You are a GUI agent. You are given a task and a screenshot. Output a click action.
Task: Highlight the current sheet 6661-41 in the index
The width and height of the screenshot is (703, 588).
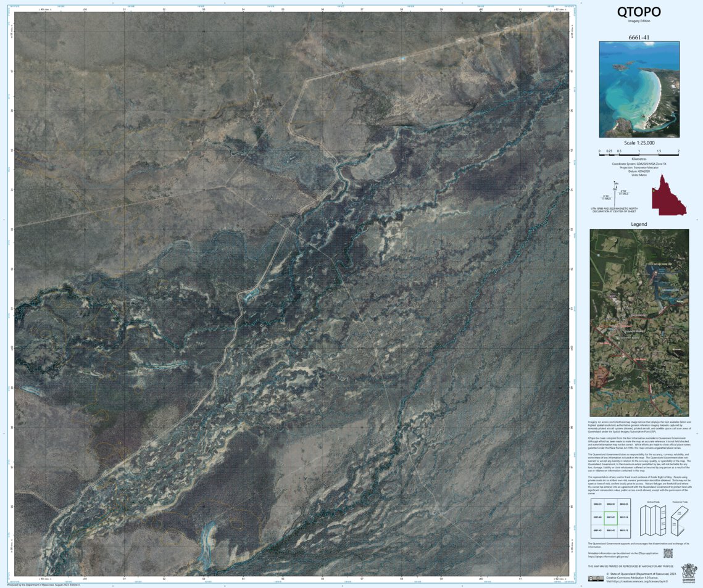[x=611, y=517]
